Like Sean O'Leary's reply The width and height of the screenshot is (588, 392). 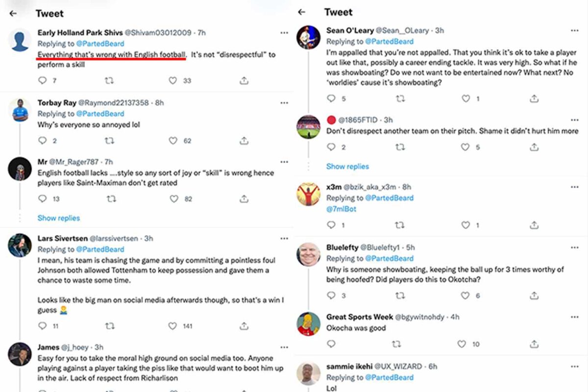465,98
